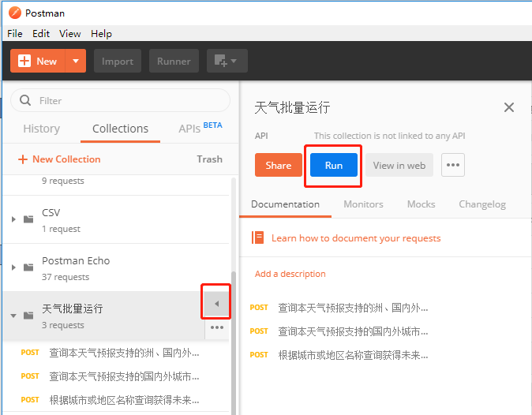Viewport: 532px width, 415px height.
Task: Switch to the Documentation tab
Action: (286, 204)
